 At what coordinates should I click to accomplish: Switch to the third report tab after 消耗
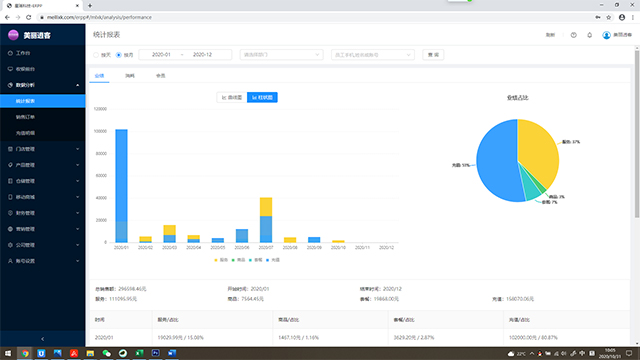[x=160, y=76]
